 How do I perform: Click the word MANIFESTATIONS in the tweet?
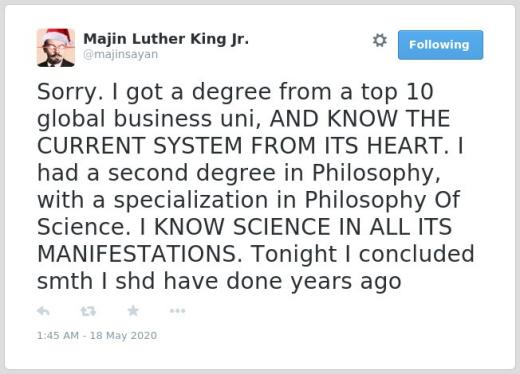pos(139,254)
